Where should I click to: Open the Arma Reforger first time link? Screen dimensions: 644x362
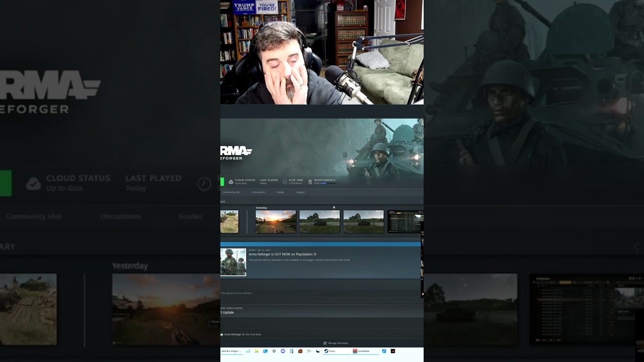(232, 334)
